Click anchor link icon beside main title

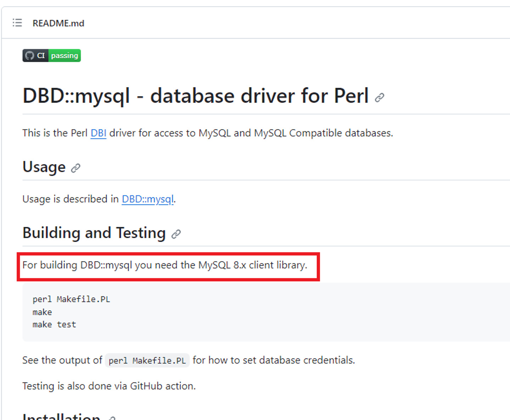[x=379, y=97]
